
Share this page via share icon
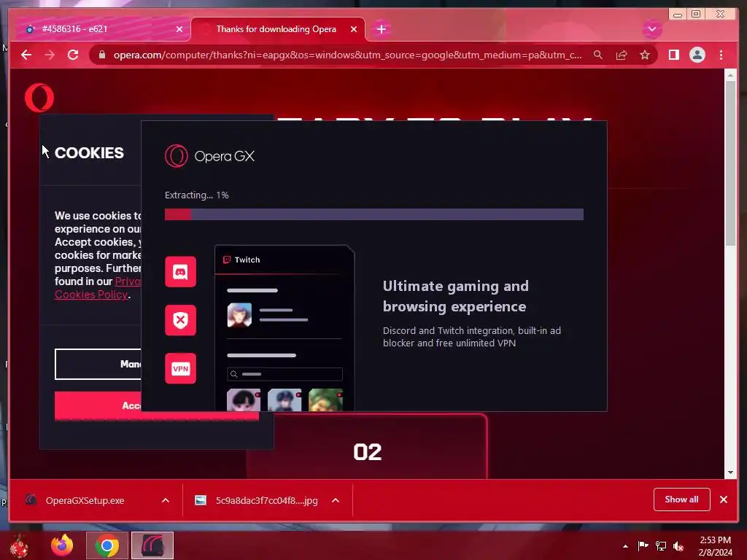[622, 55]
